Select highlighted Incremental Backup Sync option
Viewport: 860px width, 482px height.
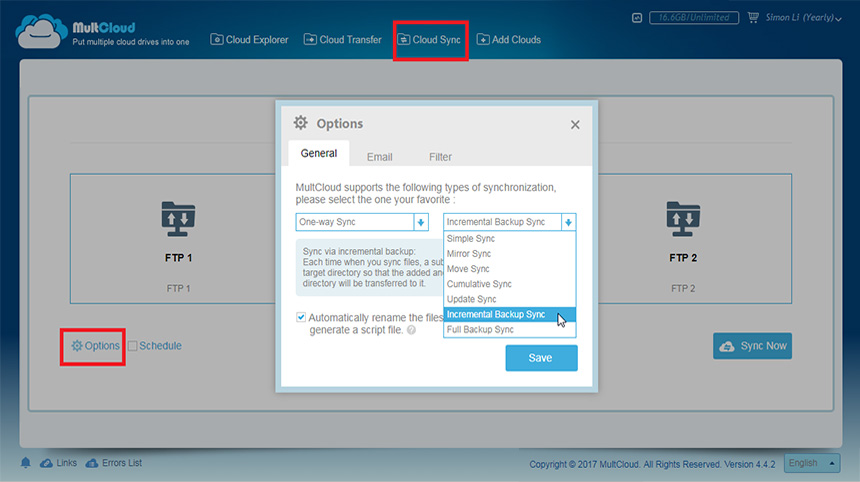point(510,314)
